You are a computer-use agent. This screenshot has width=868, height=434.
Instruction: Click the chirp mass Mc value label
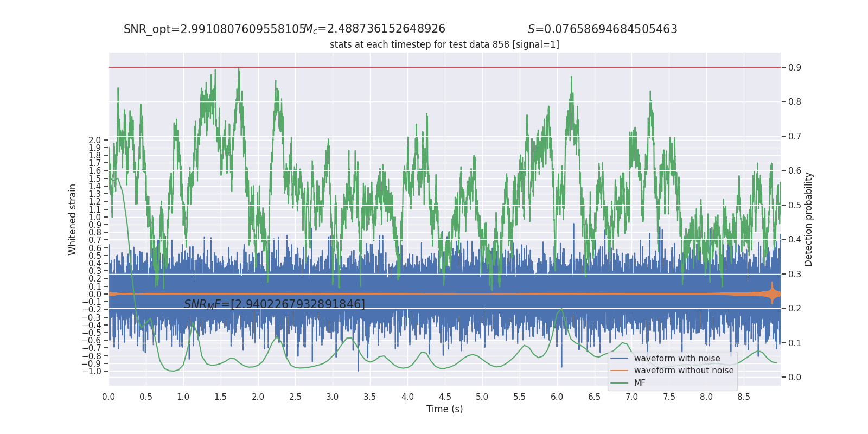(x=374, y=29)
